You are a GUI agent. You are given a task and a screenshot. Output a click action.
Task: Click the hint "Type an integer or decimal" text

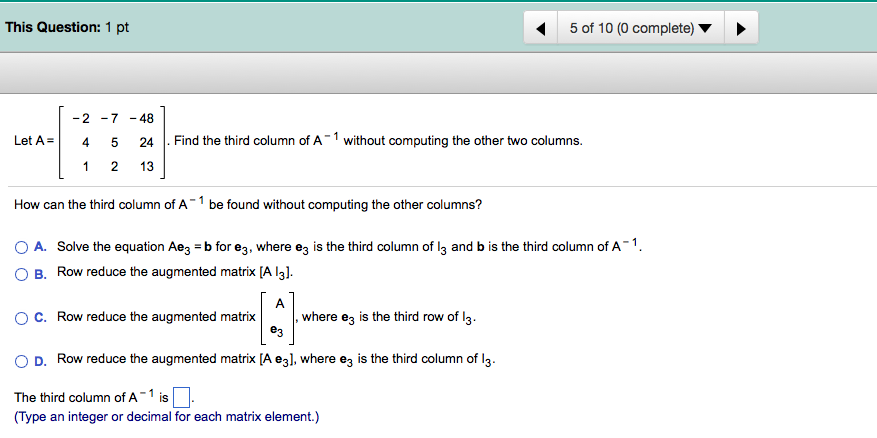pyautogui.click(x=167, y=417)
